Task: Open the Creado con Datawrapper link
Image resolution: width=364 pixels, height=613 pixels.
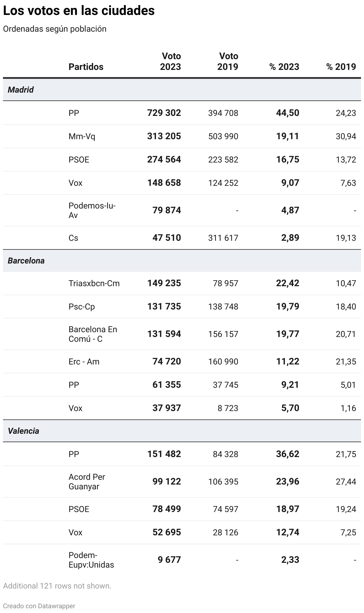Action: pyautogui.click(x=39, y=606)
